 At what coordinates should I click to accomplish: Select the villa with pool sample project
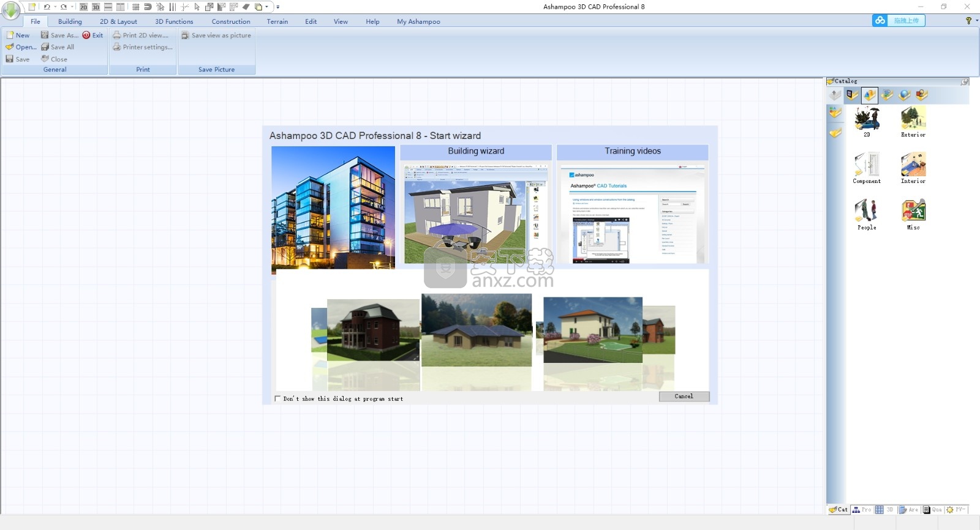pyautogui.click(x=593, y=330)
